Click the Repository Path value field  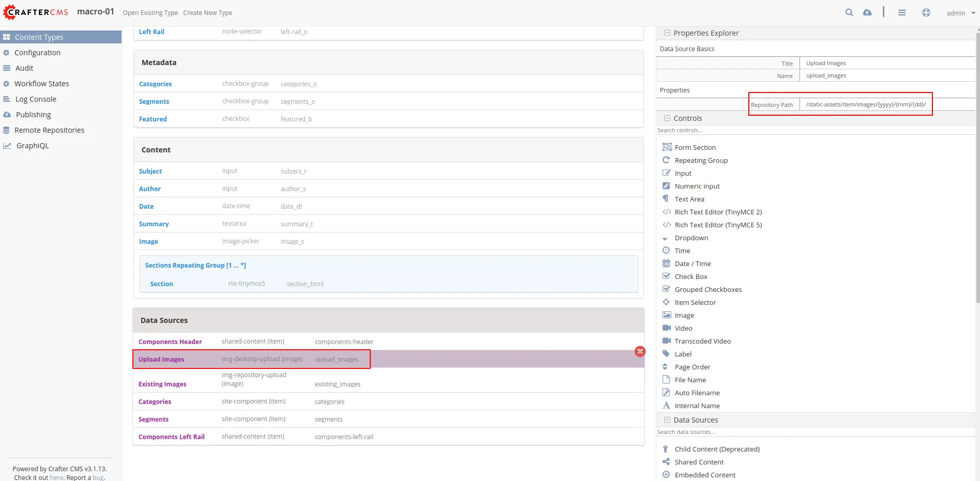point(866,104)
